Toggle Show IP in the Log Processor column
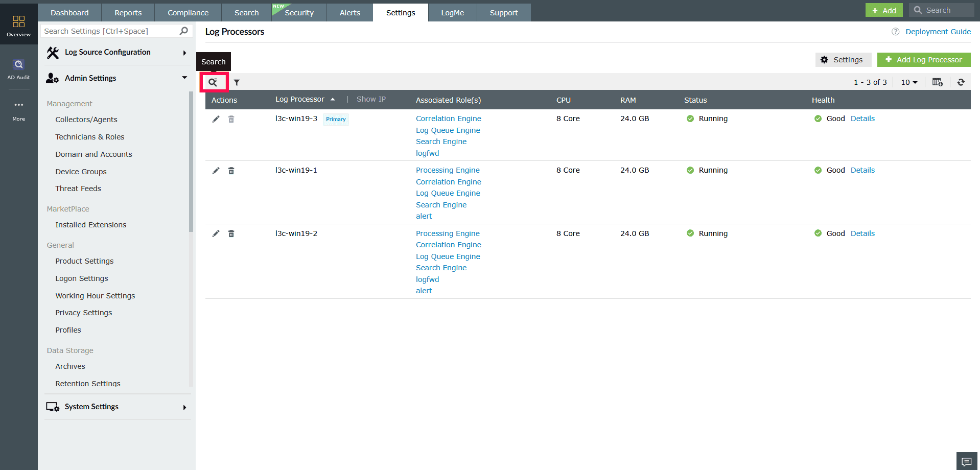 point(371,99)
